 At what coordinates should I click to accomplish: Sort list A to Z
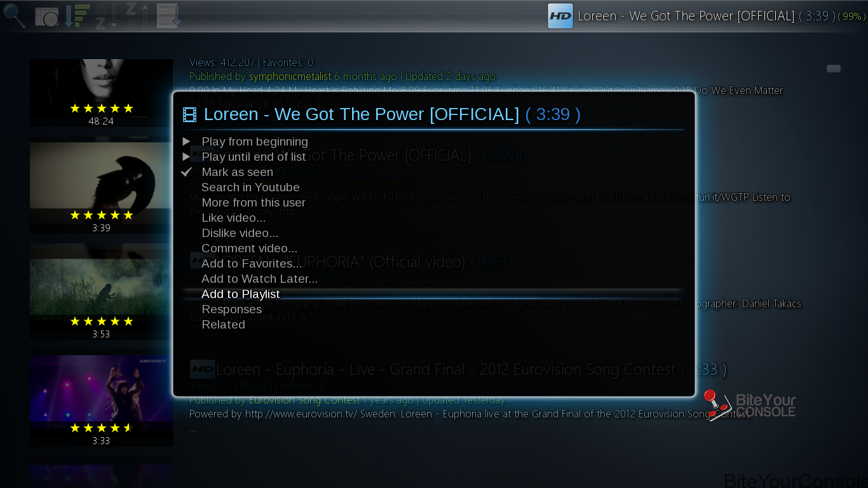[x=107, y=15]
